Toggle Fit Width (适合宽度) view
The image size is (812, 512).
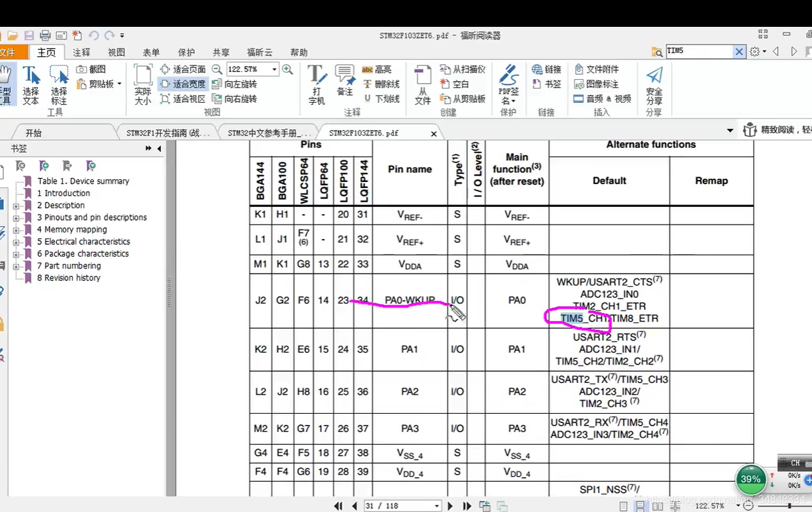click(x=183, y=84)
